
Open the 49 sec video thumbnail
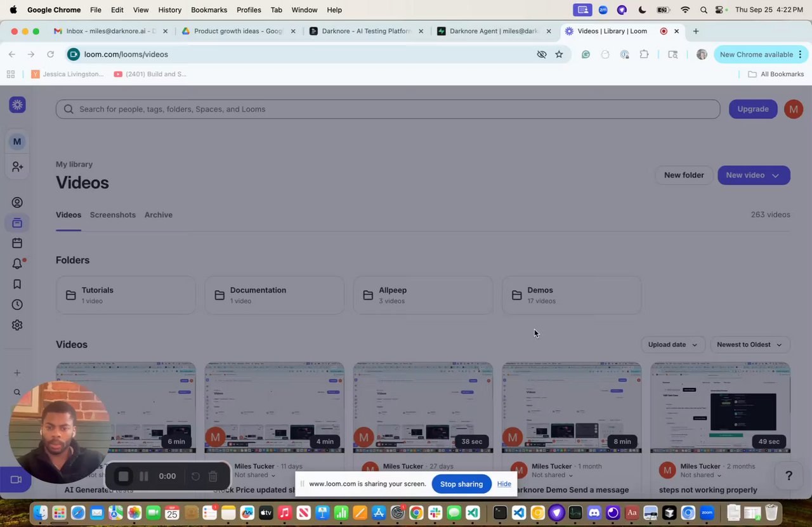(x=720, y=408)
